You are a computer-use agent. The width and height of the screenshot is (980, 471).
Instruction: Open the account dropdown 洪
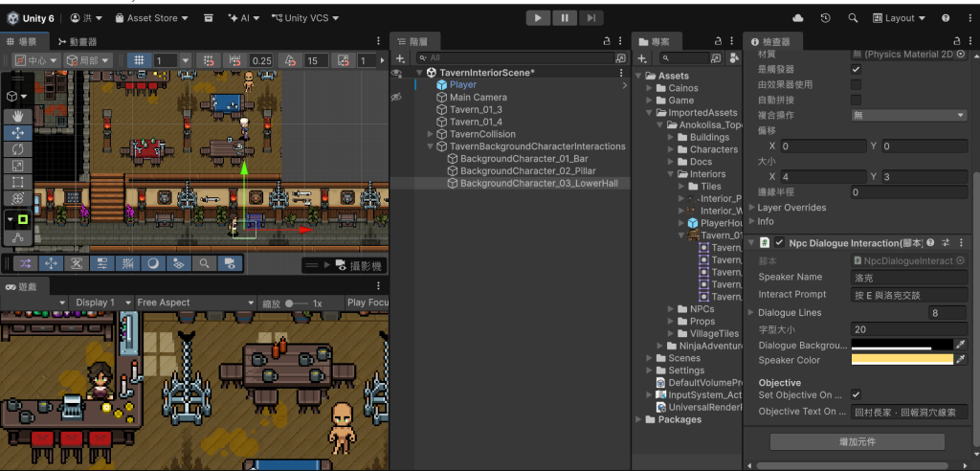86,18
